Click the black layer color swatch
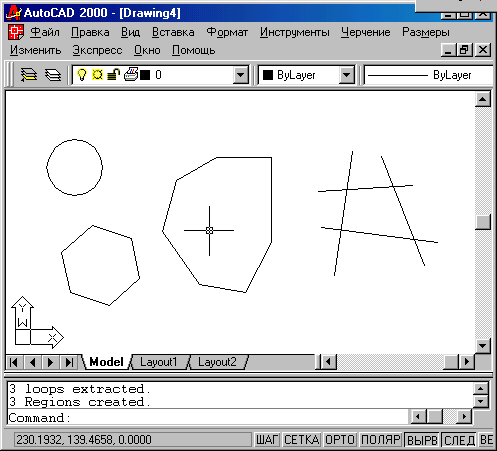Image resolution: width=497 pixels, height=451 pixels. click(x=145, y=75)
